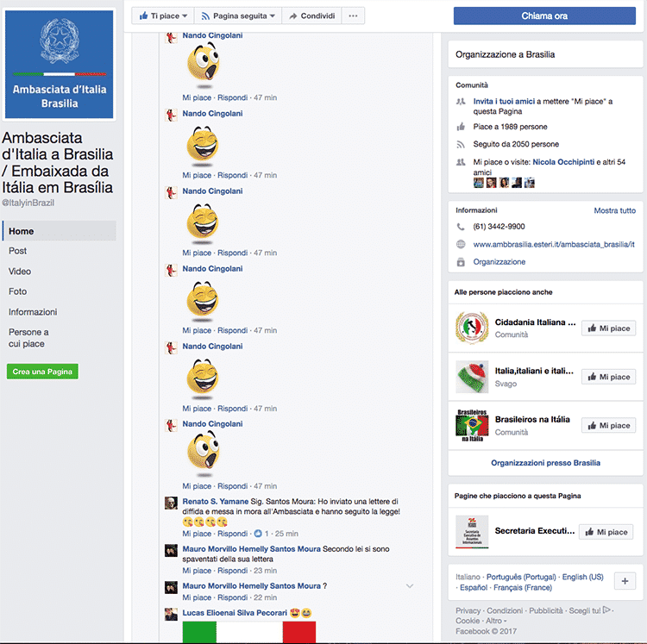Click the Scegli tu! AdChoices link
This screenshot has width=647, height=644.
pos(590,610)
